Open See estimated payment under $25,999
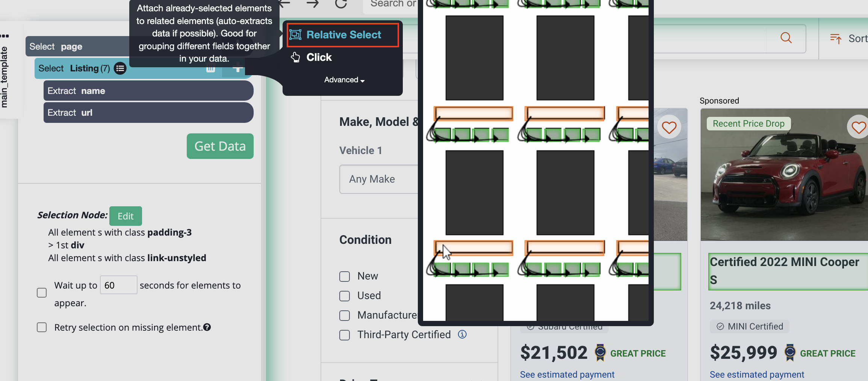868x381 pixels. 757,375
